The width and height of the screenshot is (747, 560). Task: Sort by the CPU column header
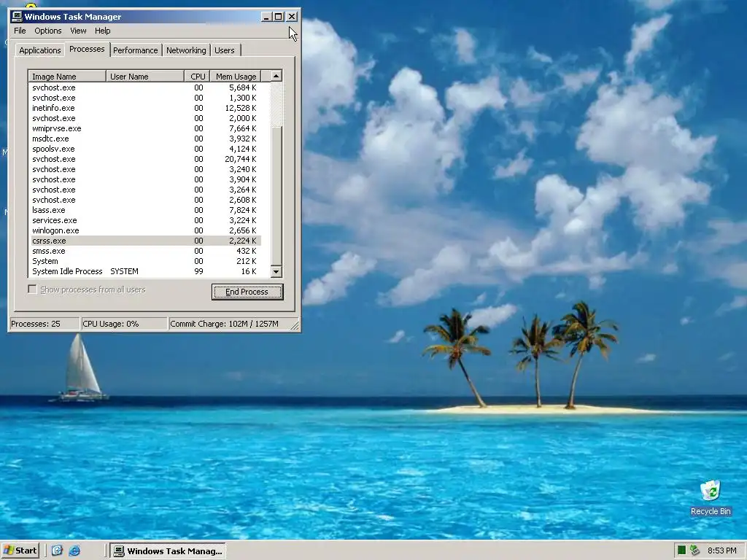point(197,76)
